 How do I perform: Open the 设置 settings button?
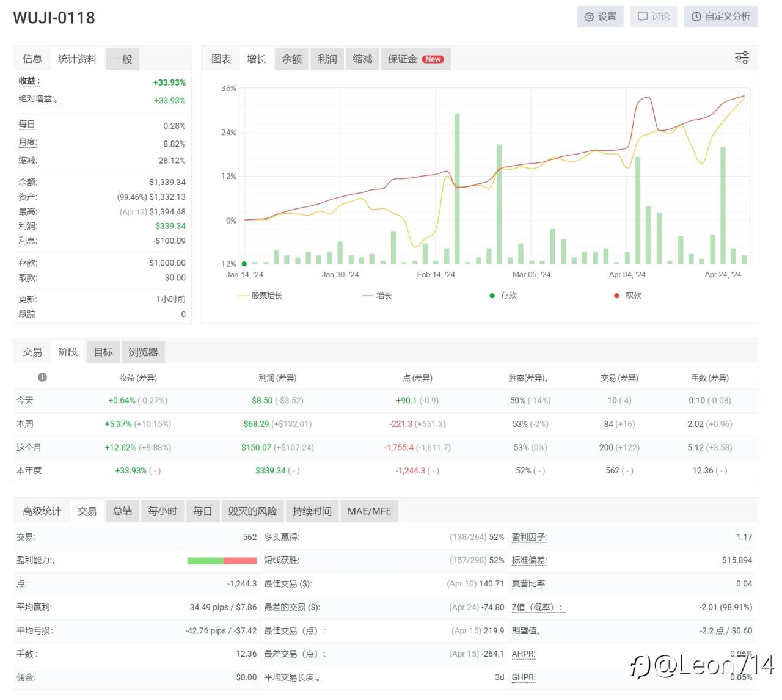600,16
